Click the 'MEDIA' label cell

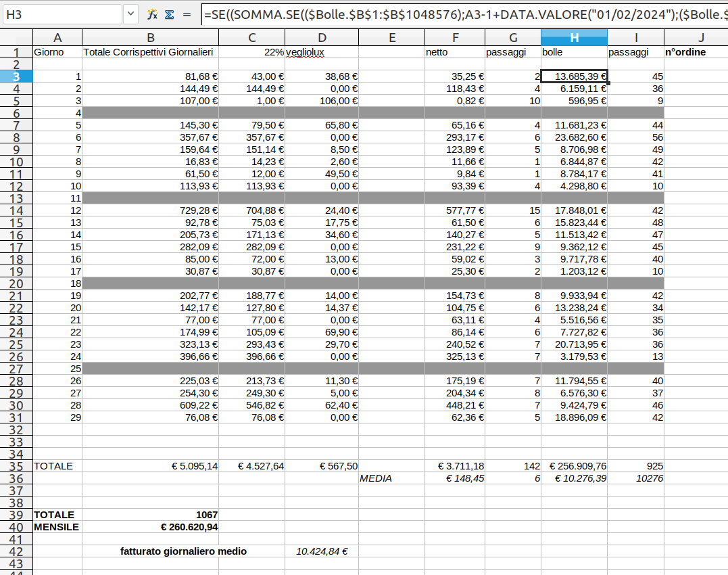(391, 478)
